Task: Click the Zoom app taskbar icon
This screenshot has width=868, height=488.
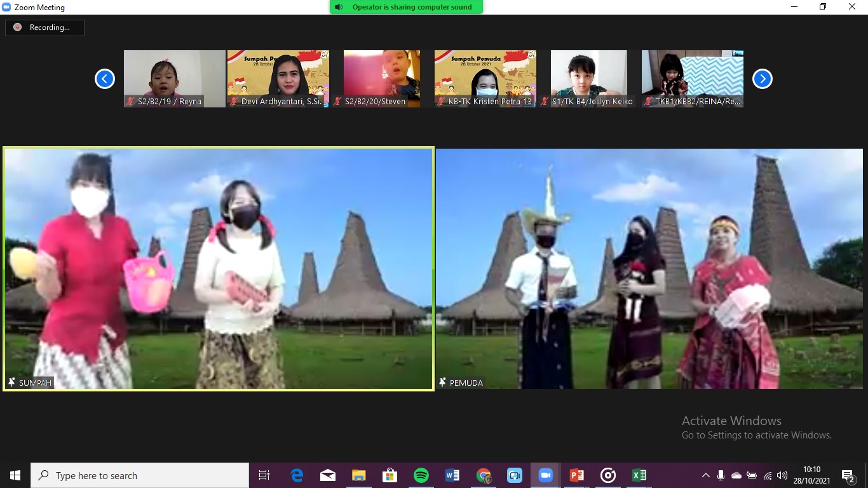Action: [545, 475]
